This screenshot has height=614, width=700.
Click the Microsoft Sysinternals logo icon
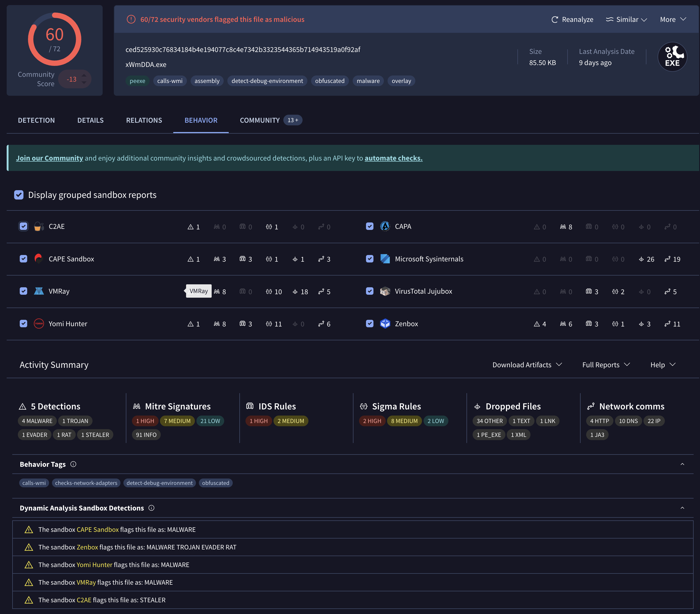tap(385, 259)
